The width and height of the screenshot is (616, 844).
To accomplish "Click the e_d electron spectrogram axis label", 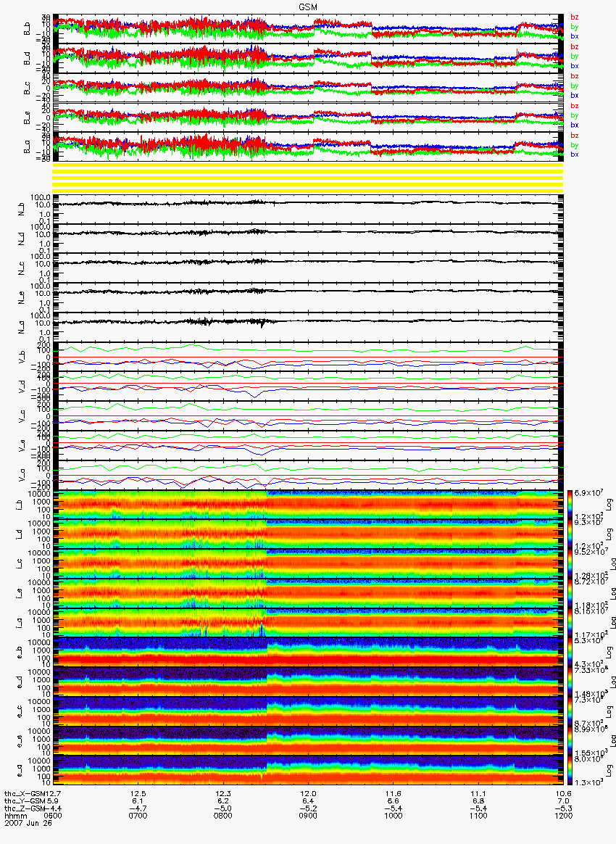I will point(20,682).
